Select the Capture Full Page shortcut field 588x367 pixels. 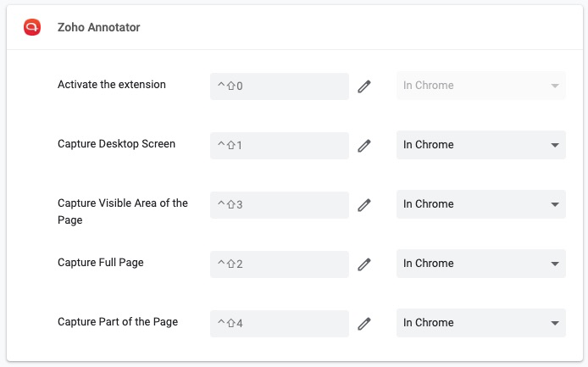click(x=279, y=264)
